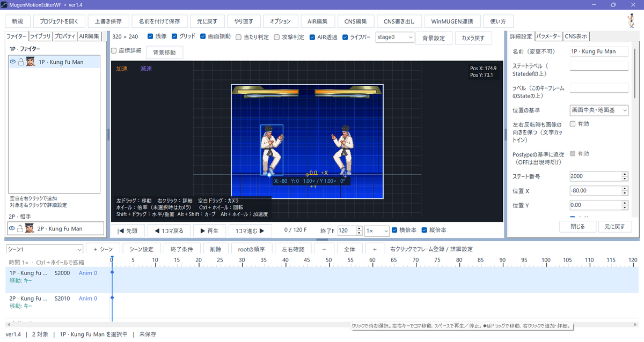Click the 加速 label in the preview
Screen dimensions: 644x342
click(x=122, y=69)
